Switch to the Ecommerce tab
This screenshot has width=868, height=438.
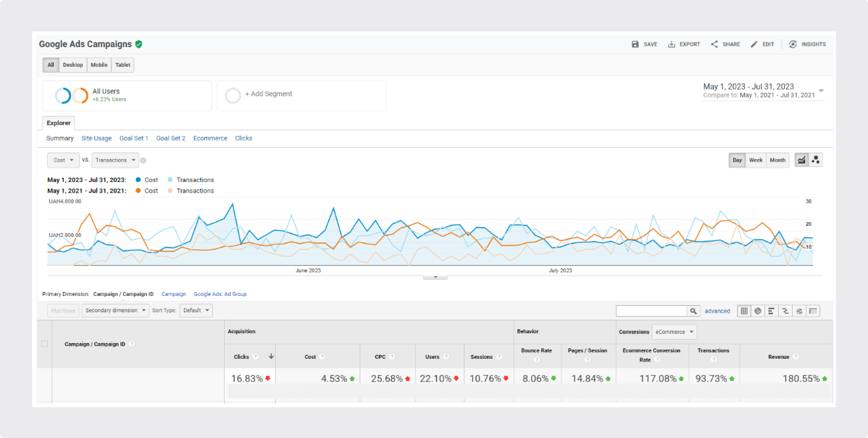pos(210,138)
